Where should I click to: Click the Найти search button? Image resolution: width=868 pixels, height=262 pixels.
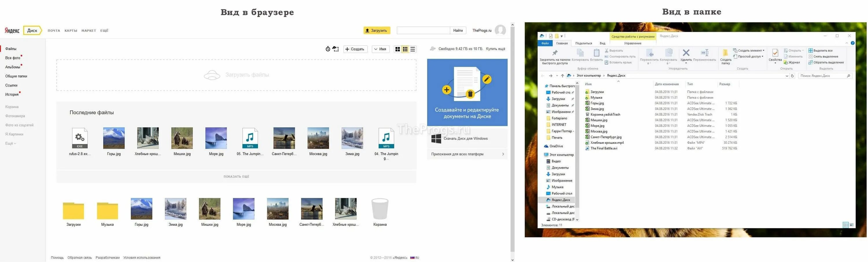[458, 30]
